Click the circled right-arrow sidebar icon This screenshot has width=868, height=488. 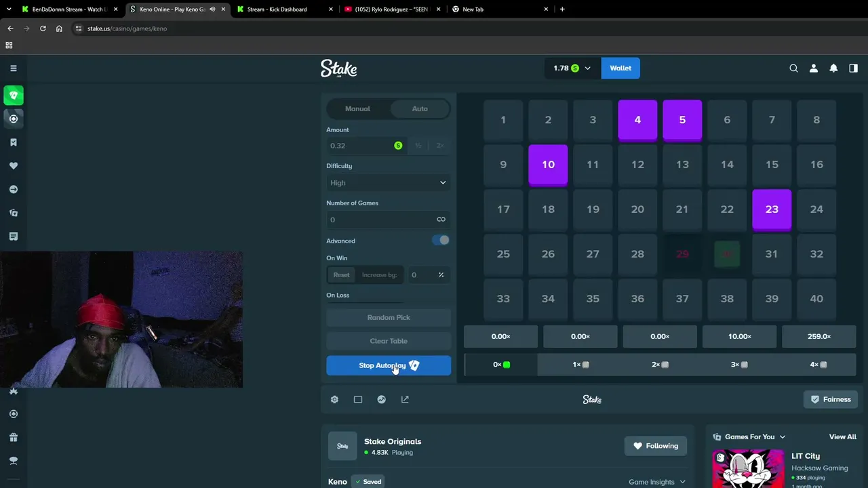click(14, 189)
